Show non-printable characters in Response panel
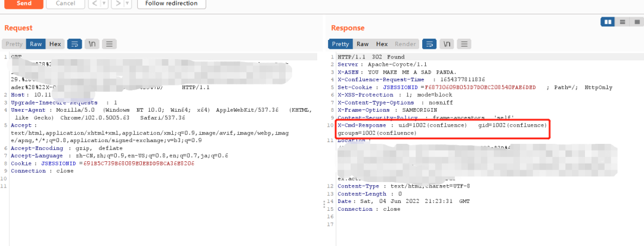Viewport: 644px width, 246px height. point(447,44)
